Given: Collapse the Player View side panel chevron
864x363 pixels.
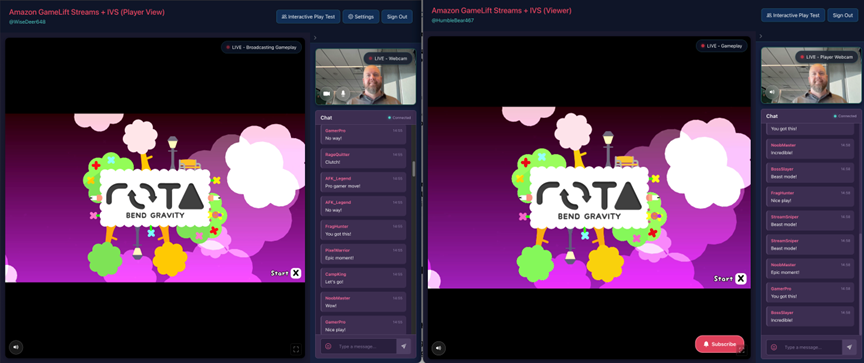Looking at the screenshot, I should (315, 37).
